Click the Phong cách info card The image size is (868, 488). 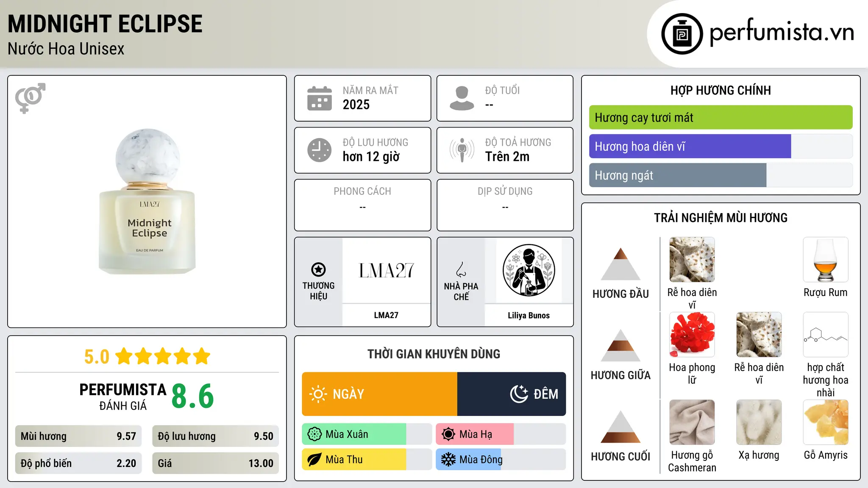362,205
